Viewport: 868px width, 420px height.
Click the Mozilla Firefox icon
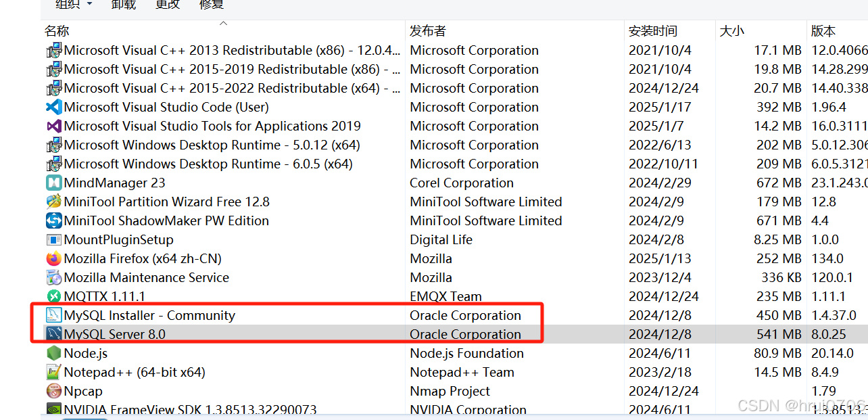tap(54, 258)
